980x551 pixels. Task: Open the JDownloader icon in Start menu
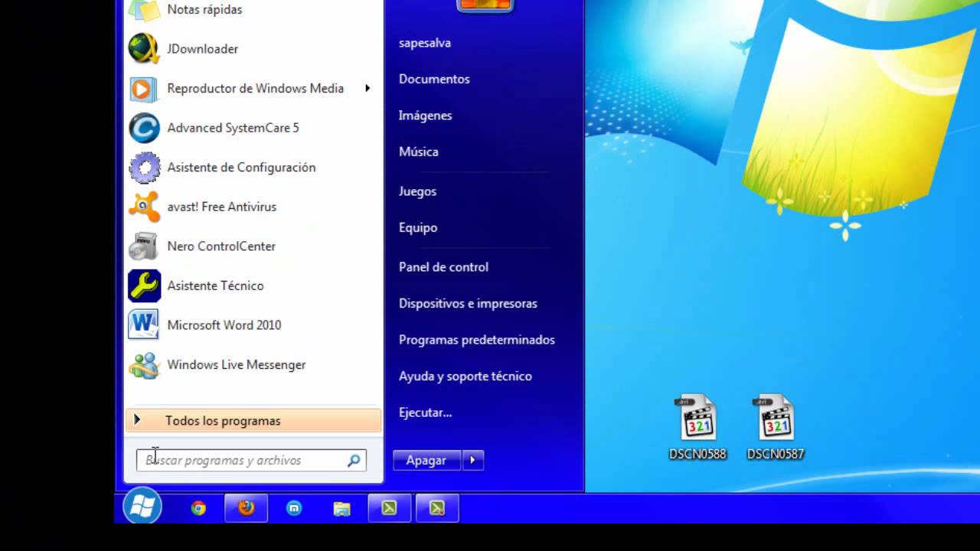(x=144, y=49)
